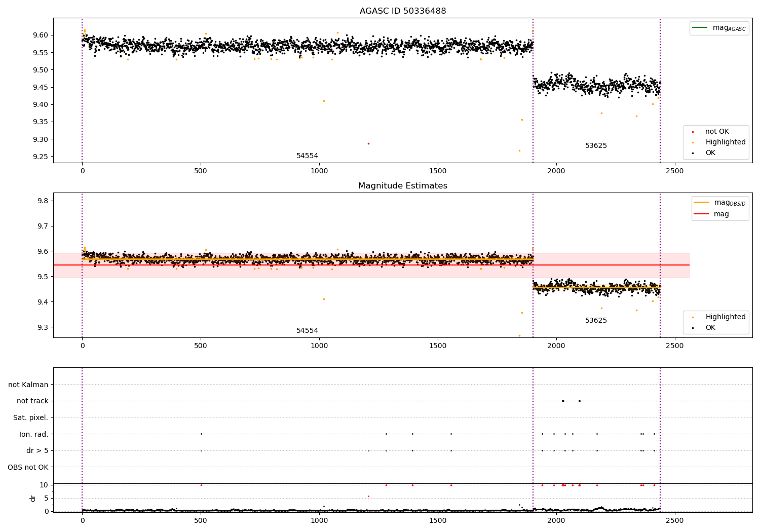This screenshot has width=760, height=532.
Task: Click the 'not Kalman' row label
Action: [x=28, y=385]
